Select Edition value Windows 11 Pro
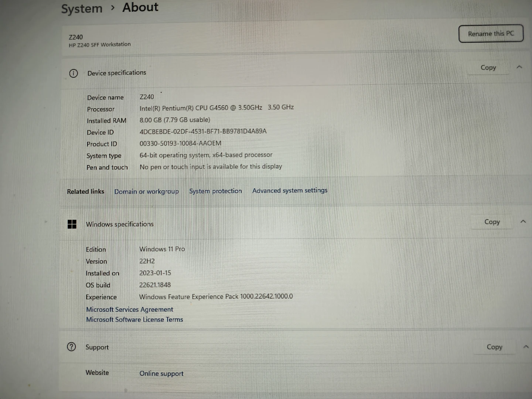 pos(162,249)
